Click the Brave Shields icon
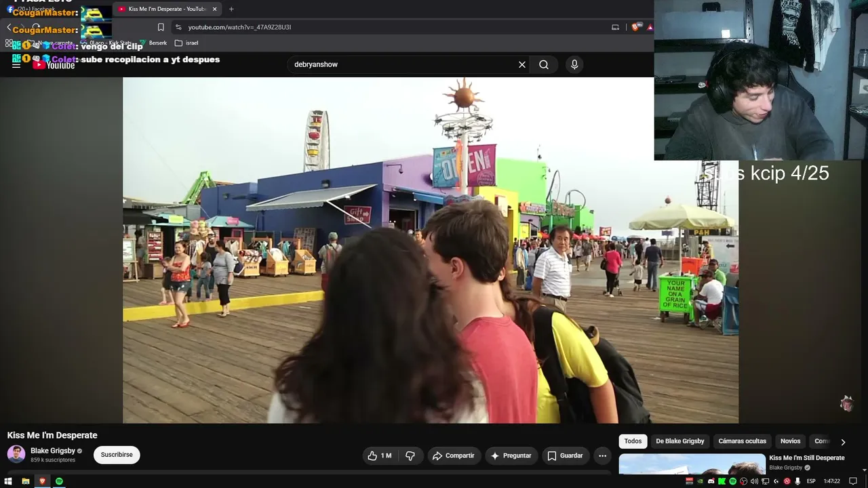Viewport: 868px width, 488px height. point(635,27)
